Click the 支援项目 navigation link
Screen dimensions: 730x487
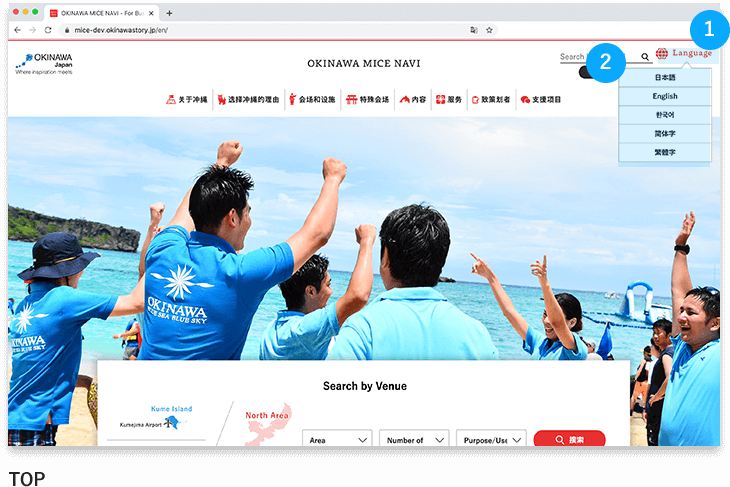541,100
